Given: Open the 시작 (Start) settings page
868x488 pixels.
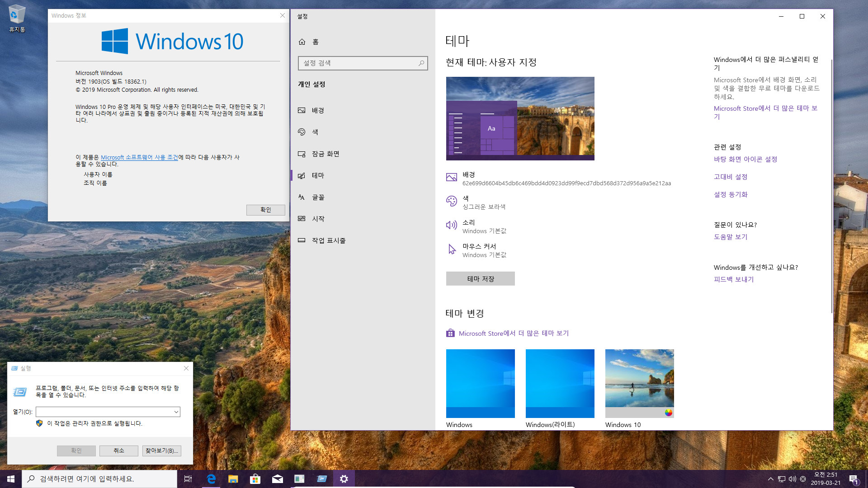Looking at the screenshot, I should tap(363, 219).
